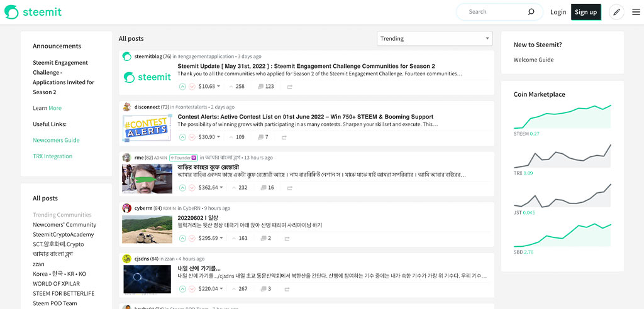This screenshot has height=309, width=644.
Task: Open comments on Steemit Update post
Action: pos(266,87)
